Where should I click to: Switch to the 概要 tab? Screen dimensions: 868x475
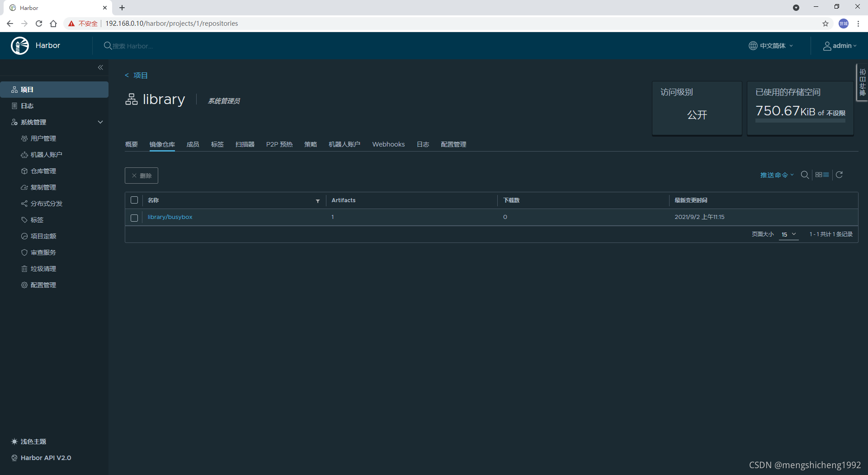[132, 144]
